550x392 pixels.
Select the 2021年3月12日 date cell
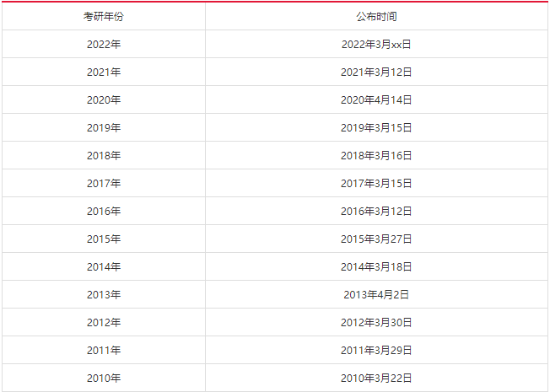pyautogui.click(x=376, y=72)
